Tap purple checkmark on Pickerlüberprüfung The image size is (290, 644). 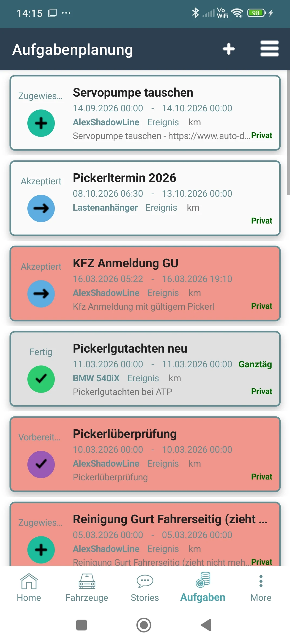(x=41, y=464)
